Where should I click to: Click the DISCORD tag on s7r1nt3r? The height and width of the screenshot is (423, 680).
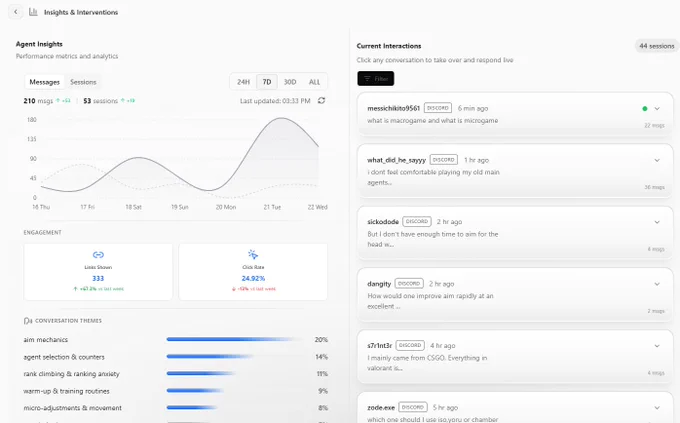[x=410, y=345]
